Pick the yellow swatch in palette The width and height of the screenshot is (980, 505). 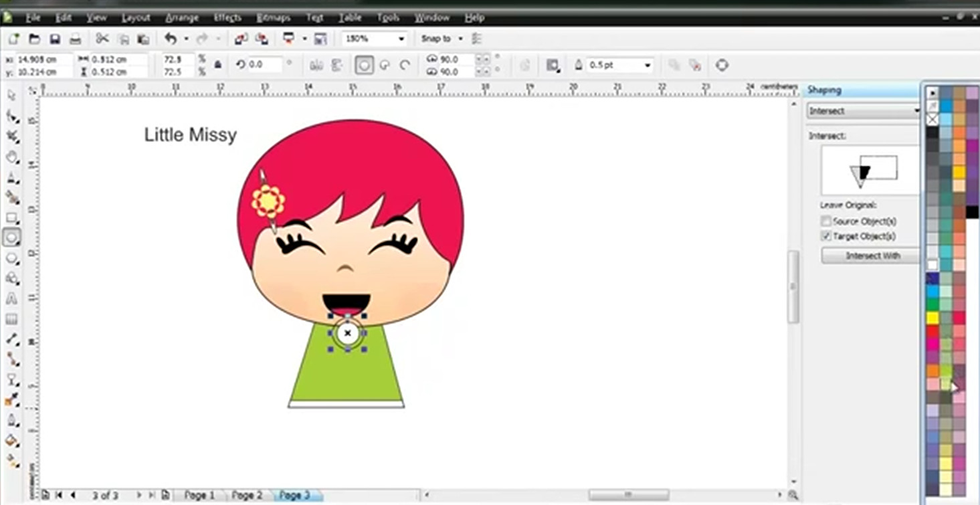point(933,318)
